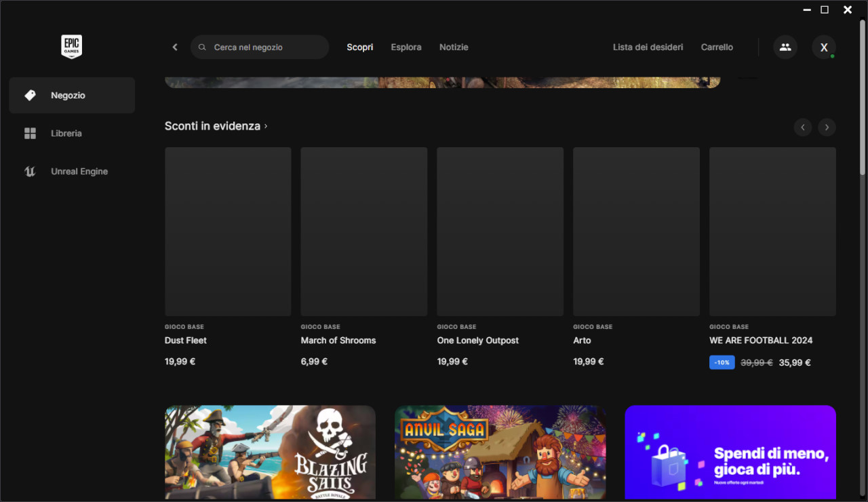Click the search magnifier icon
Viewport: 868px width, 502px height.
tap(202, 47)
